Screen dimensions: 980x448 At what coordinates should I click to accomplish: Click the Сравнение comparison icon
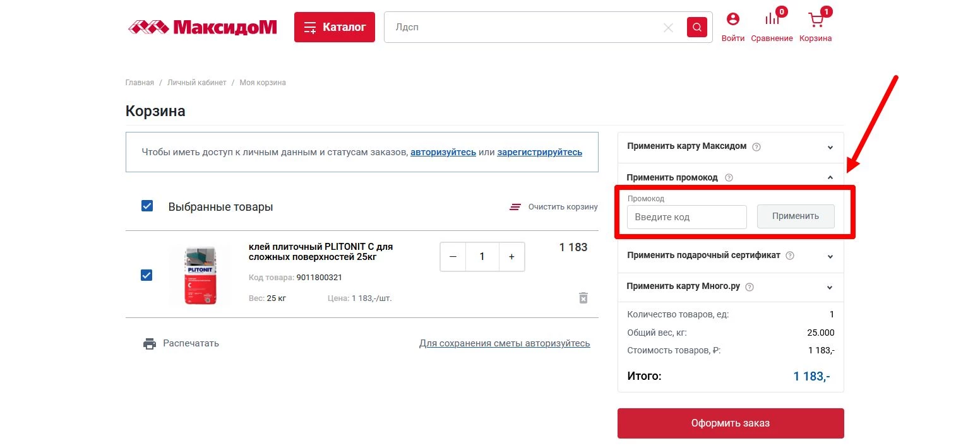click(x=772, y=20)
